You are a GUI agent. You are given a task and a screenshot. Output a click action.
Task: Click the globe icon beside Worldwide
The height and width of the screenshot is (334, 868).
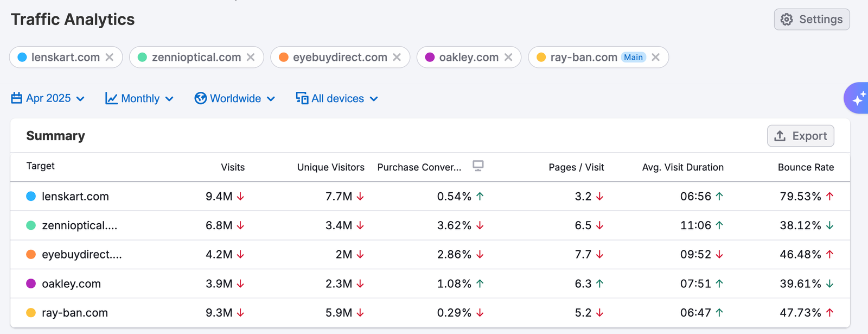pos(201,98)
